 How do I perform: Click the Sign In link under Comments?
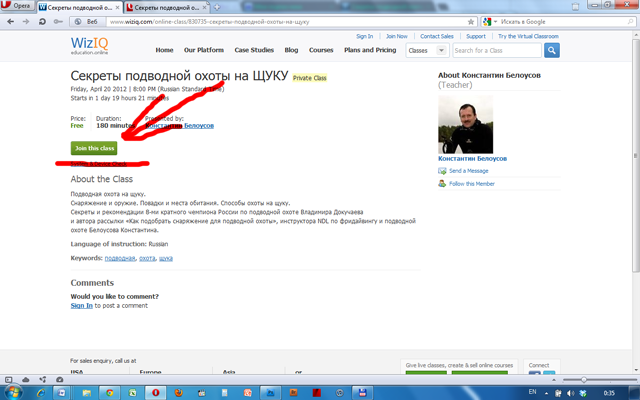[x=81, y=306]
